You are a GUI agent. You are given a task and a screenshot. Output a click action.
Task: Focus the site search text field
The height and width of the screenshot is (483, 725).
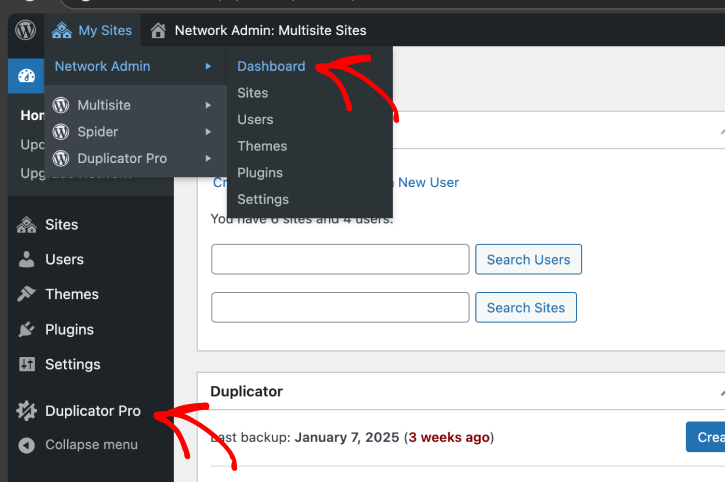click(340, 307)
